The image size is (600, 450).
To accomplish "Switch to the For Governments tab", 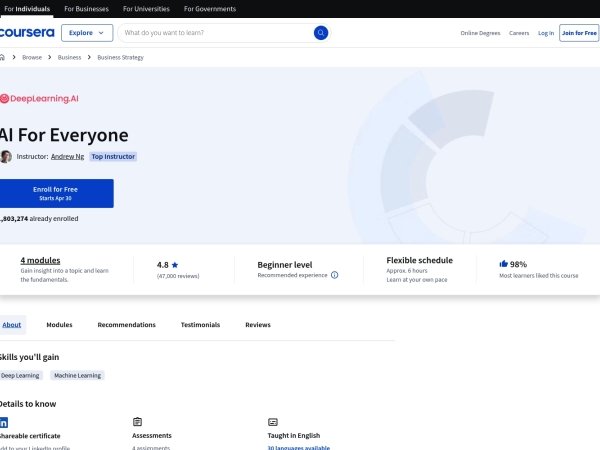I will (x=210, y=9).
